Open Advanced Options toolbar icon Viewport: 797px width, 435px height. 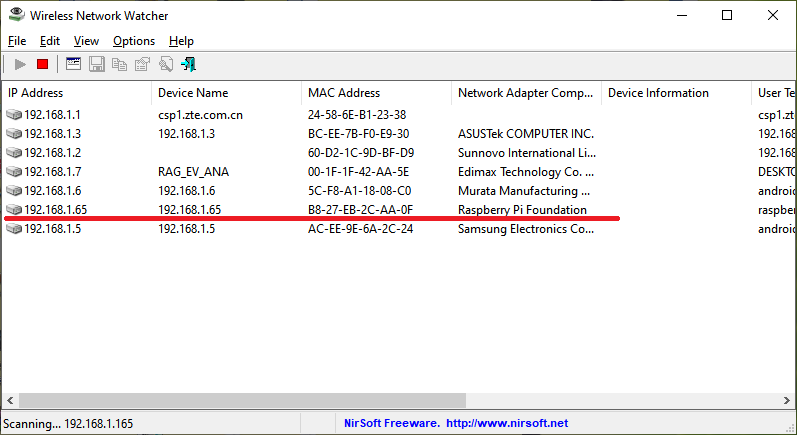(x=73, y=64)
